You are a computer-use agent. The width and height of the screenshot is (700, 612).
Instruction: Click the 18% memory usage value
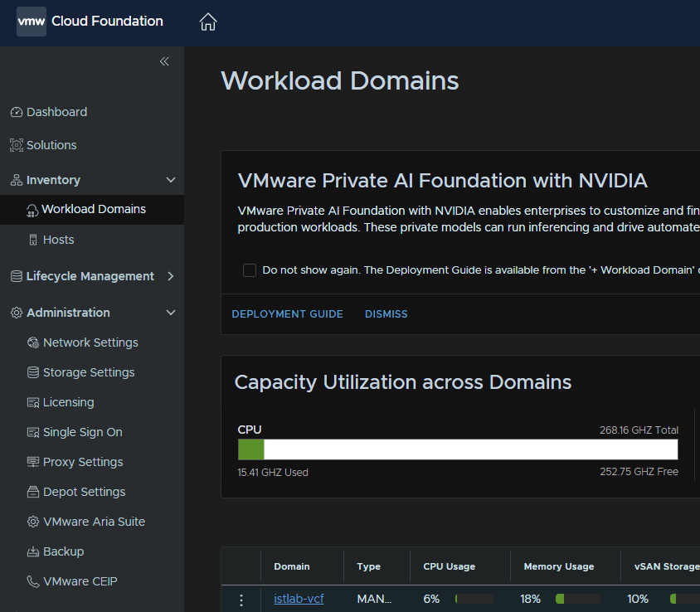click(530, 599)
